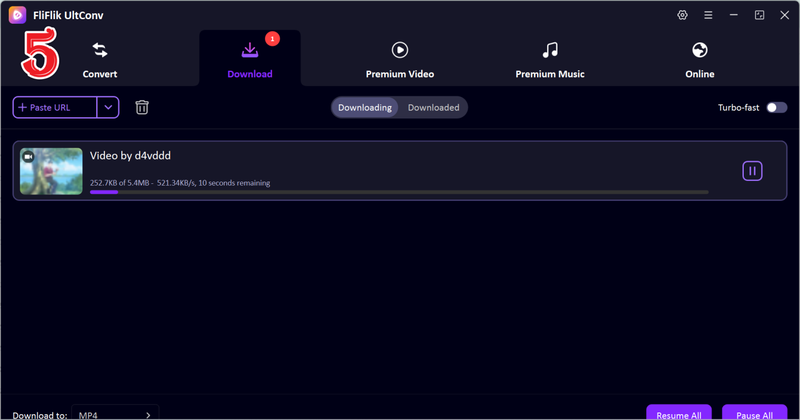
Task: Click the trash delete icon
Action: click(x=142, y=107)
